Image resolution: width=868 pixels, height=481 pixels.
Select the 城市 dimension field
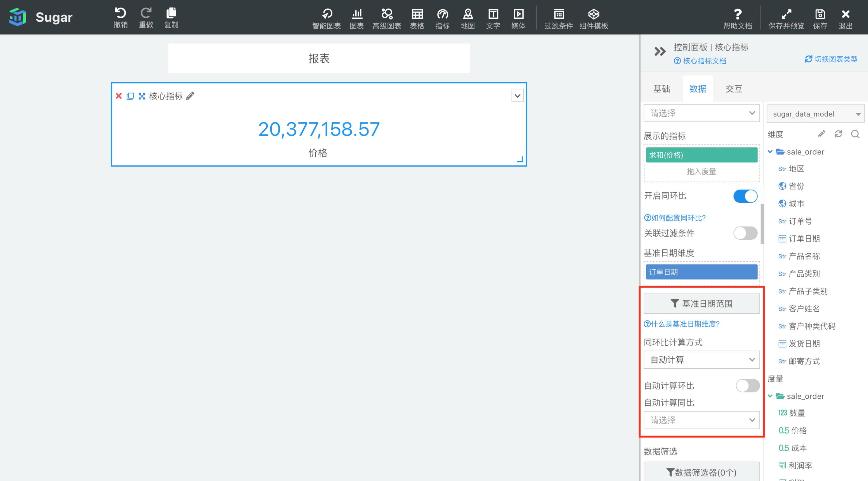click(x=791, y=204)
